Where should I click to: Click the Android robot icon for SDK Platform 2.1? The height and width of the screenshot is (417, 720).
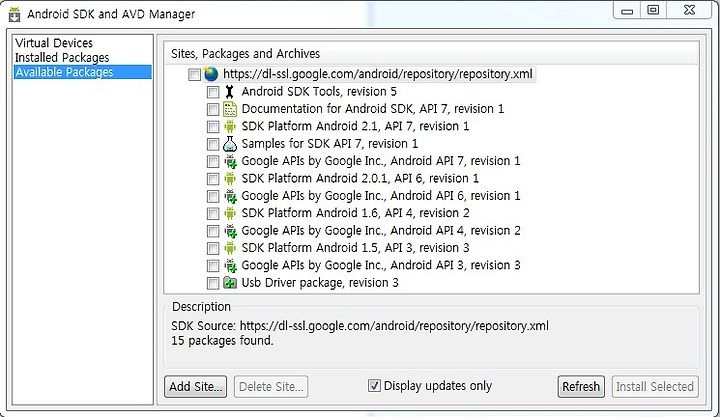[230, 126]
